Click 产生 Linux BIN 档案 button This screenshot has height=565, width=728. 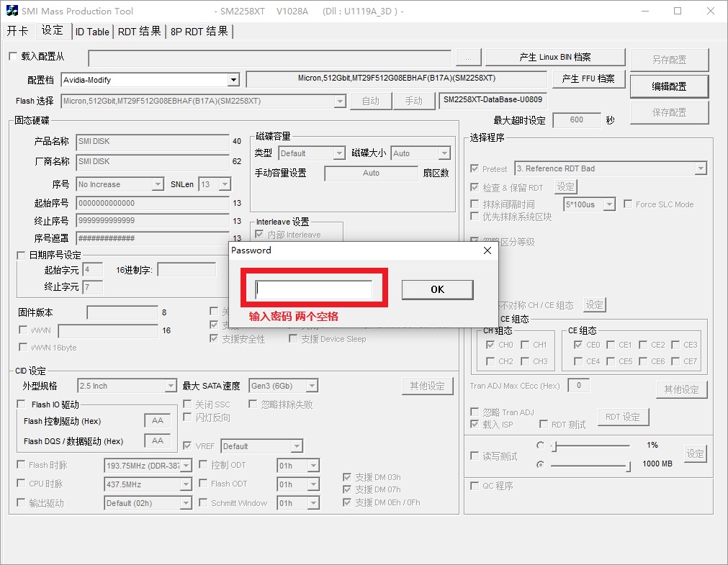tap(554, 58)
